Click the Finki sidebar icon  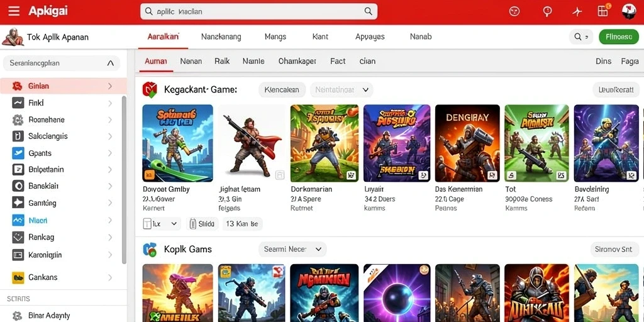click(x=18, y=103)
